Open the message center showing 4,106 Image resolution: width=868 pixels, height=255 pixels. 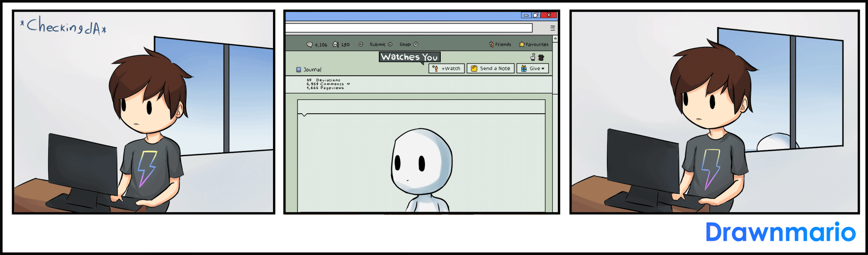(x=317, y=44)
